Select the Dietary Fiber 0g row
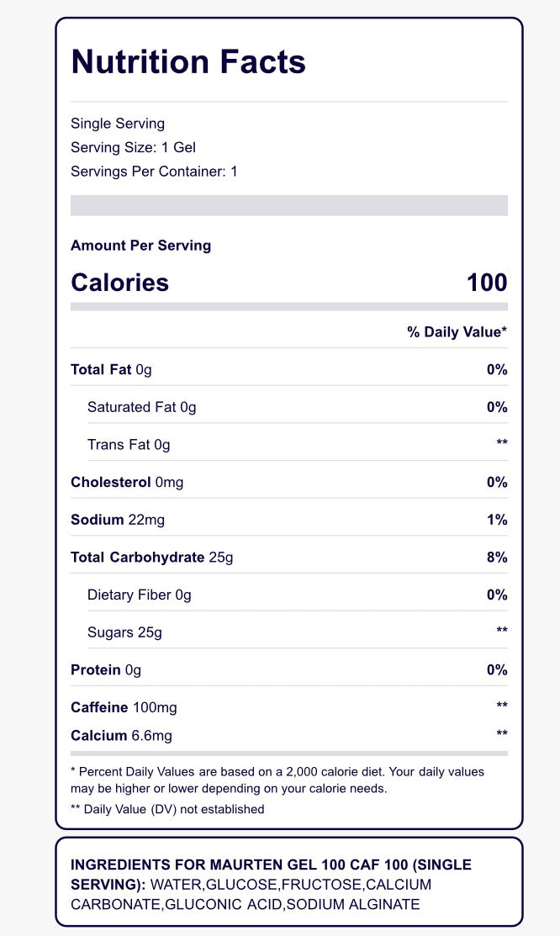This screenshot has height=936, width=560. (298, 595)
